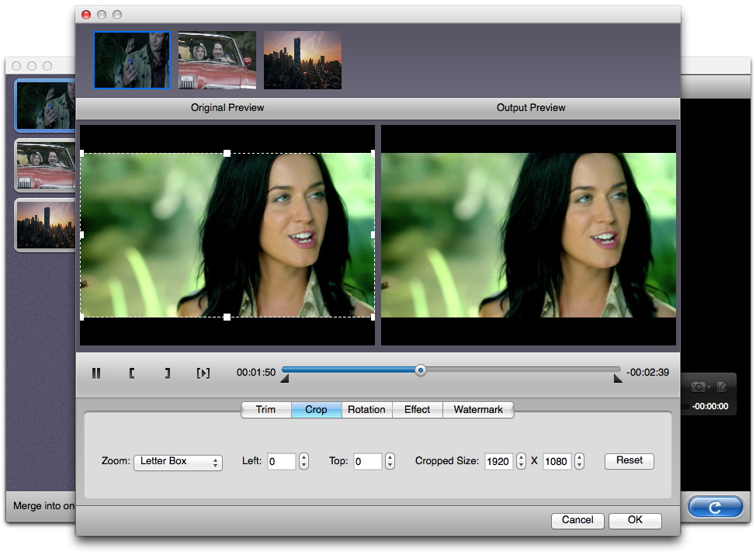Image resolution: width=756 pixels, height=555 pixels.
Task: Click the blue convert arrow button in background window
Action: click(716, 507)
